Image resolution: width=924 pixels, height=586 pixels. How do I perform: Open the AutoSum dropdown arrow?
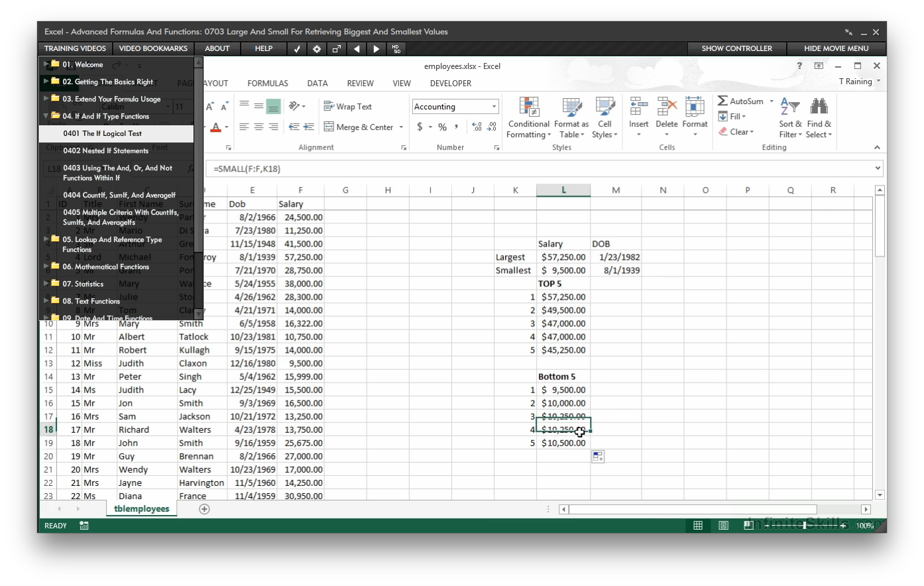click(771, 101)
